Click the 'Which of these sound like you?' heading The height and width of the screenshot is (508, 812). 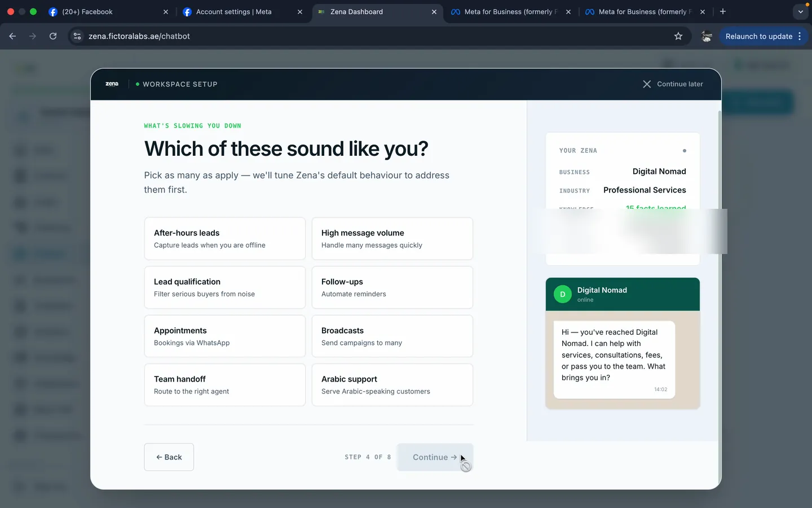[286, 149]
